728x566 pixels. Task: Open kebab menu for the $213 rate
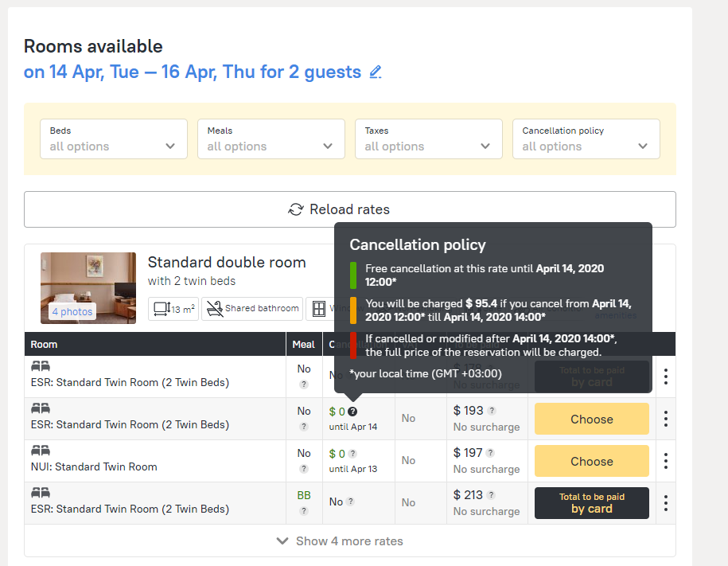[665, 503]
